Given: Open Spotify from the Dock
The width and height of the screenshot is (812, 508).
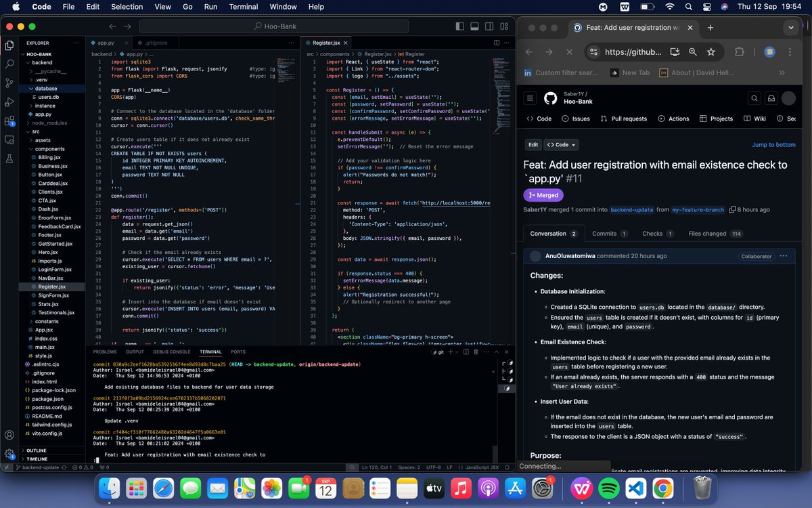Looking at the screenshot, I should coord(609,488).
